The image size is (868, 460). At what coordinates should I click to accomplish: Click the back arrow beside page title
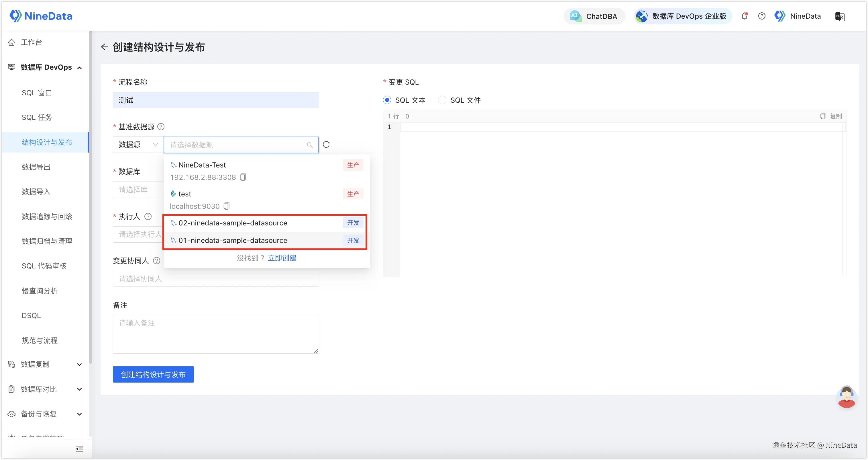[105, 47]
